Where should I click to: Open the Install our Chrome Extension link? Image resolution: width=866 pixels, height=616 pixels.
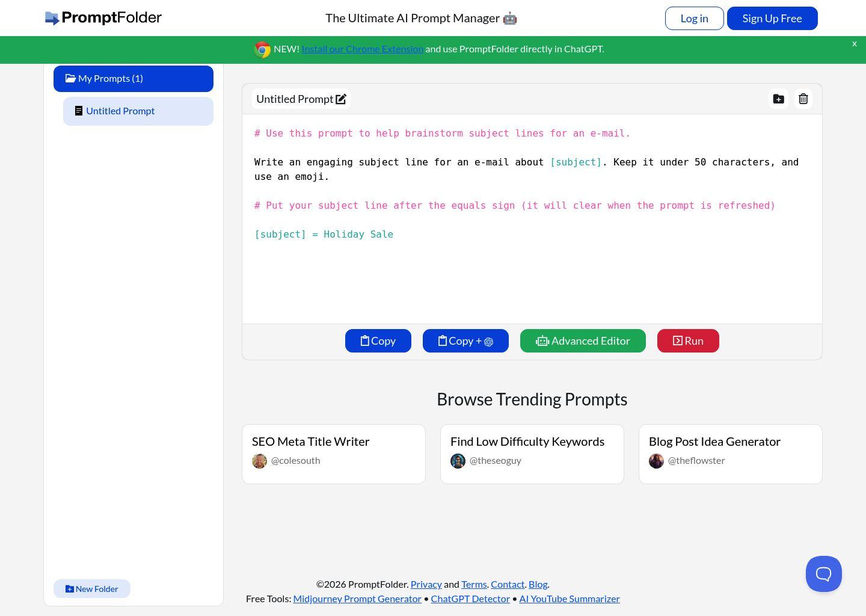point(362,49)
